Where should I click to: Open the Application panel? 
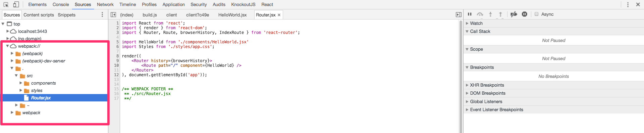pos(173,4)
